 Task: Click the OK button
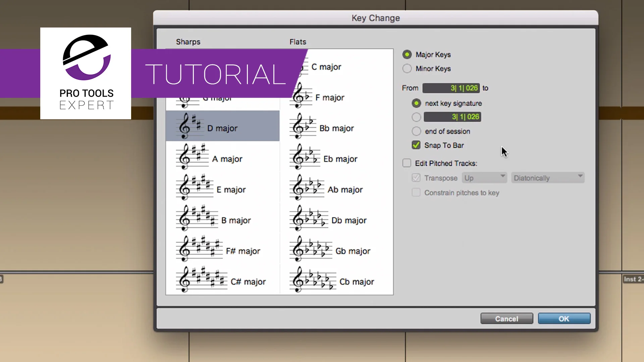pyautogui.click(x=564, y=319)
